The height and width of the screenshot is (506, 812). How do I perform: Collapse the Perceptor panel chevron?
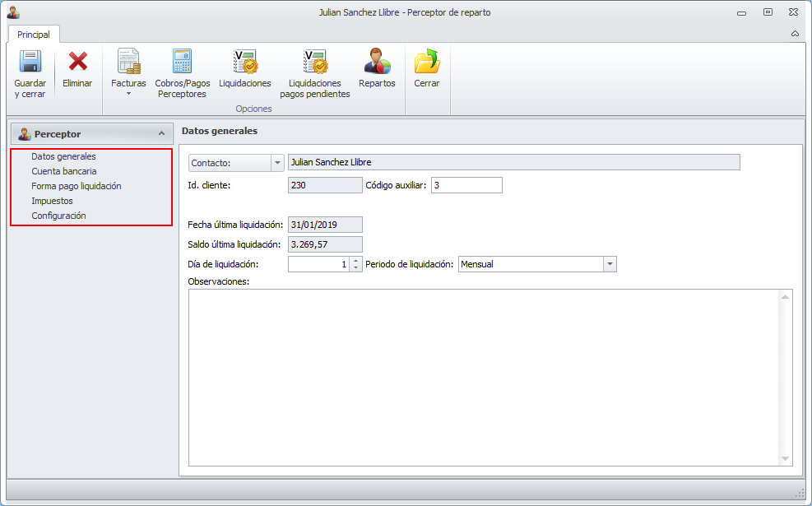click(x=161, y=133)
